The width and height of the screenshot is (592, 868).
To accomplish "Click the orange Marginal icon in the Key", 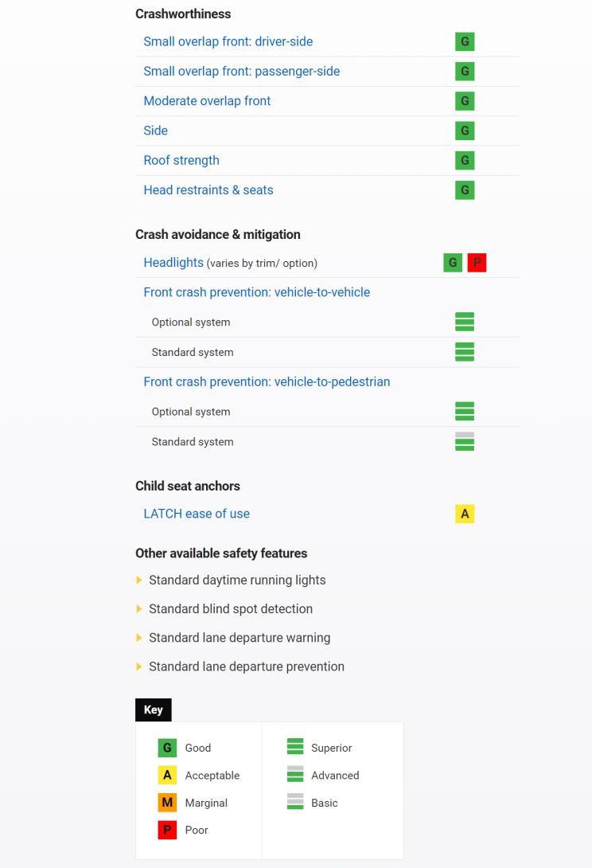I will pyautogui.click(x=167, y=802).
